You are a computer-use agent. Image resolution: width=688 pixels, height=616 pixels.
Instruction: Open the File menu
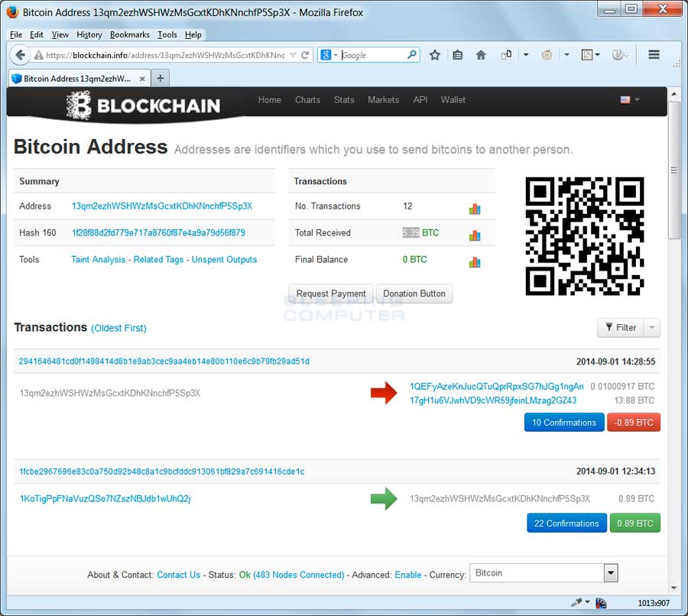coord(16,34)
